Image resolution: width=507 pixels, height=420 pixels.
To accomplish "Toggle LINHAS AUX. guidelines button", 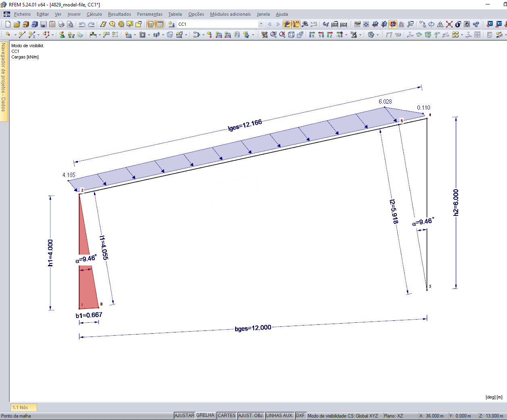I will pos(280,416).
